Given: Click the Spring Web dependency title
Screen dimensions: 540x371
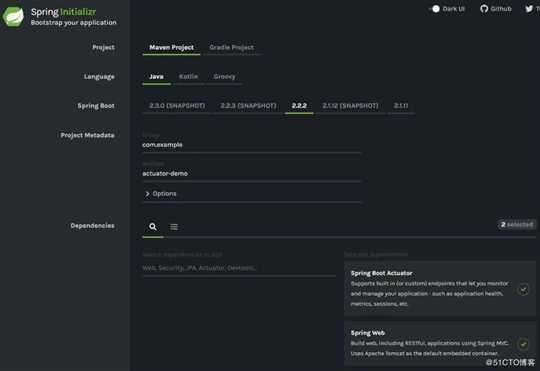Looking at the screenshot, I should click(367, 333).
